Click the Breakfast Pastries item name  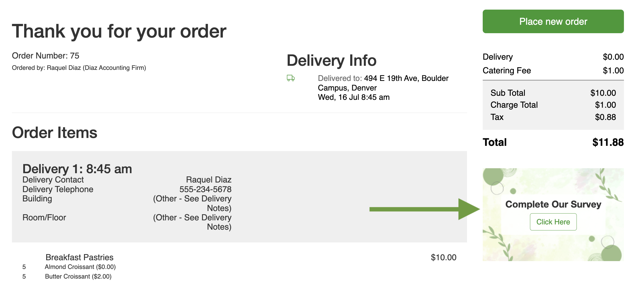pos(79,257)
